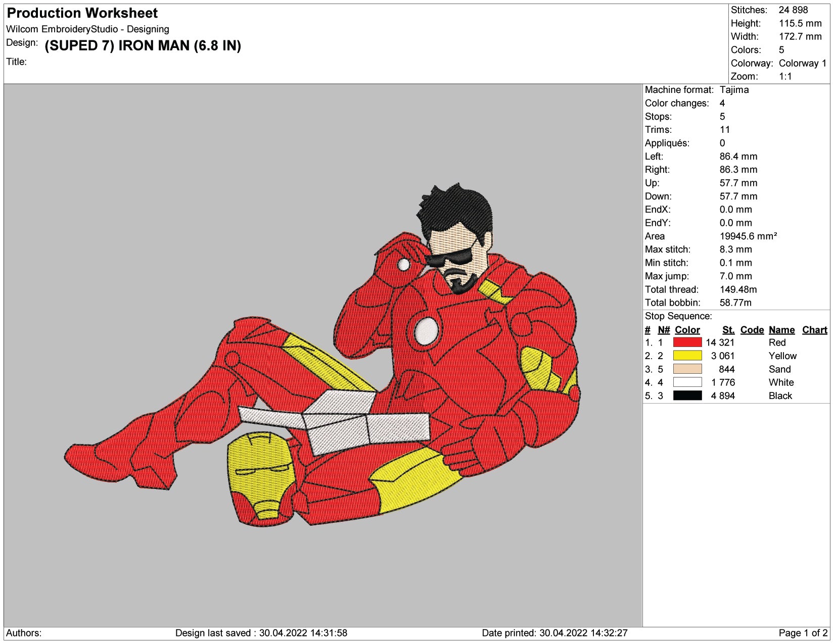Viewport: 834px width, 644px height.
Task: Click the Iron Man embroidery design preview
Action: tap(323, 355)
